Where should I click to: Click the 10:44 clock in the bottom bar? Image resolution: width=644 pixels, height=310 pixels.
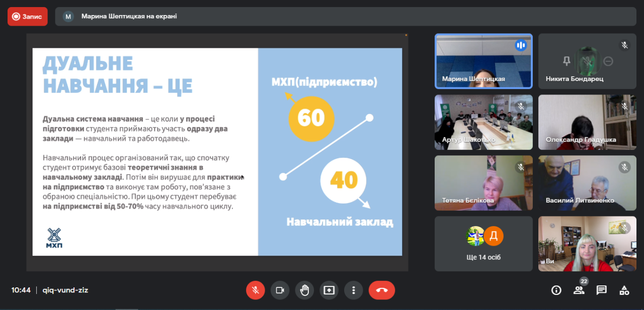click(21, 290)
